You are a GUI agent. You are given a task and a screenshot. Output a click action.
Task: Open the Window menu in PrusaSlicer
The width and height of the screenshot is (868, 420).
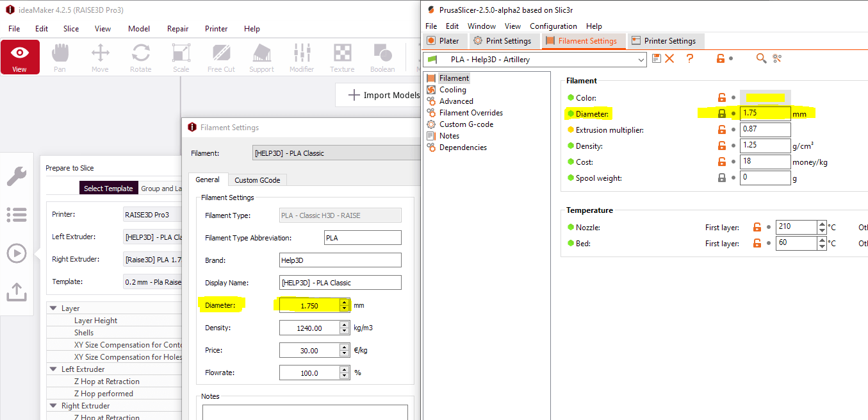[482, 26]
